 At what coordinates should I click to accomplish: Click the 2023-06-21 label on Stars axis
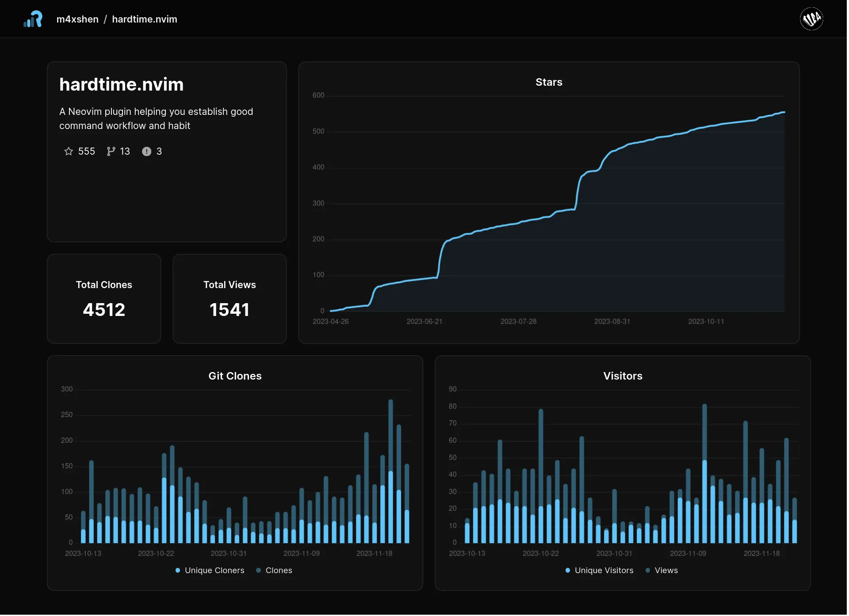[425, 322]
